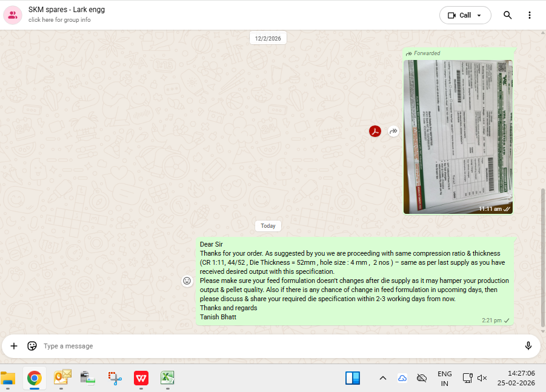Click the search icon in chat header
Image resolution: width=546 pixels, height=392 pixels.
[x=508, y=15]
